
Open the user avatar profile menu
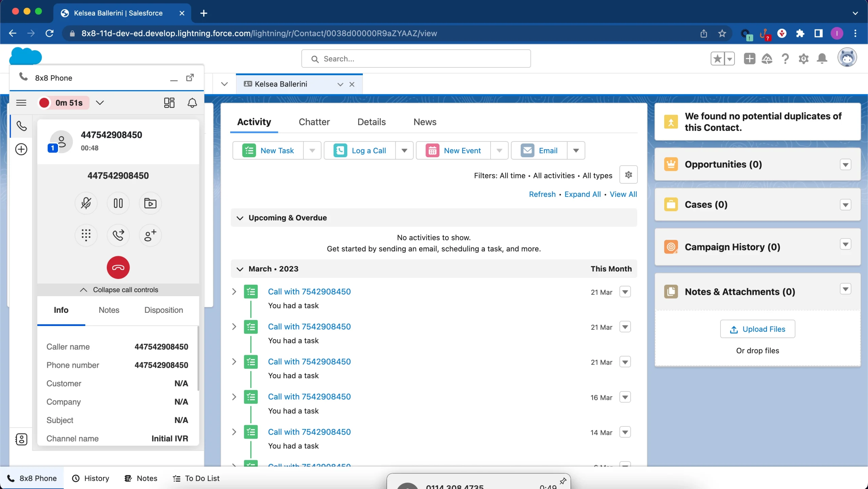[x=847, y=58]
